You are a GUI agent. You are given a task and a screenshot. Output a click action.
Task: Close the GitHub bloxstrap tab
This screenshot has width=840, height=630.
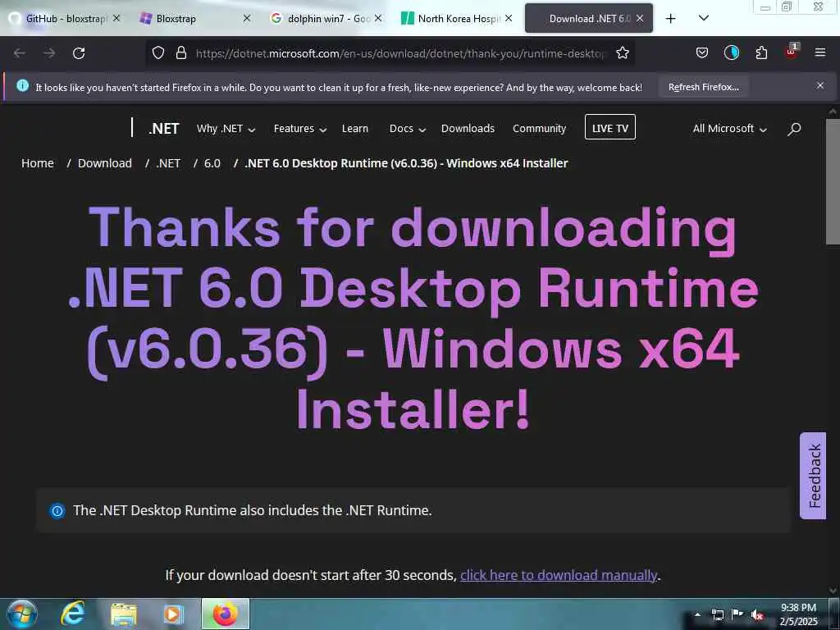tap(116, 18)
